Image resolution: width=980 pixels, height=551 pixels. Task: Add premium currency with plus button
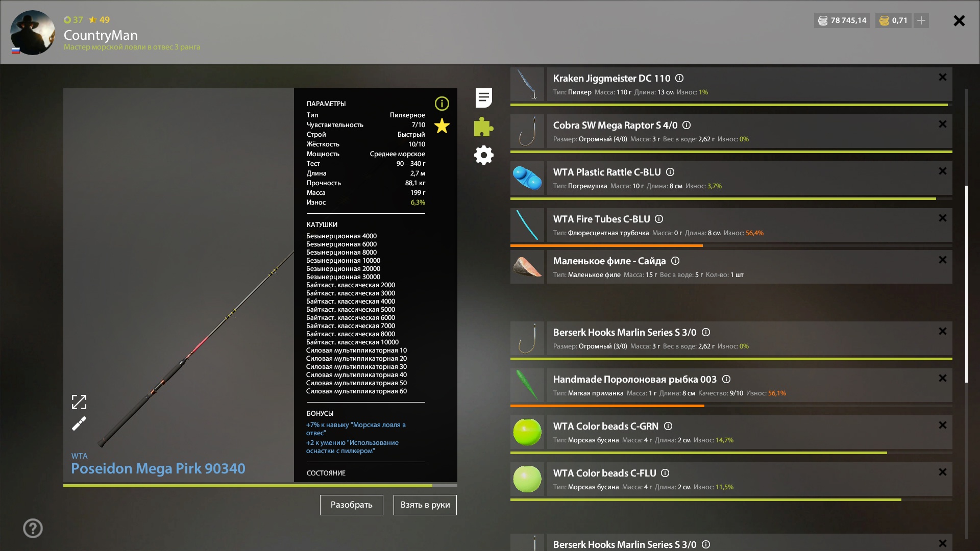pos(921,20)
